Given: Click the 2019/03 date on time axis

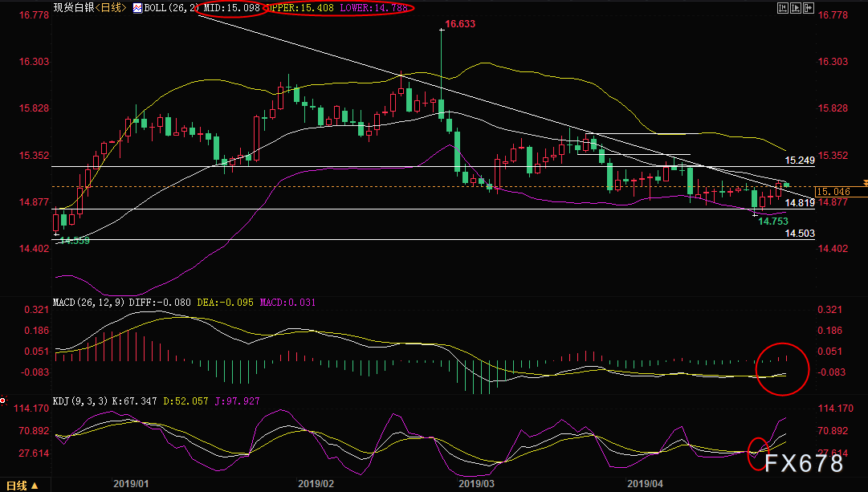Looking at the screenshot, I should click(x=476, y=484).
